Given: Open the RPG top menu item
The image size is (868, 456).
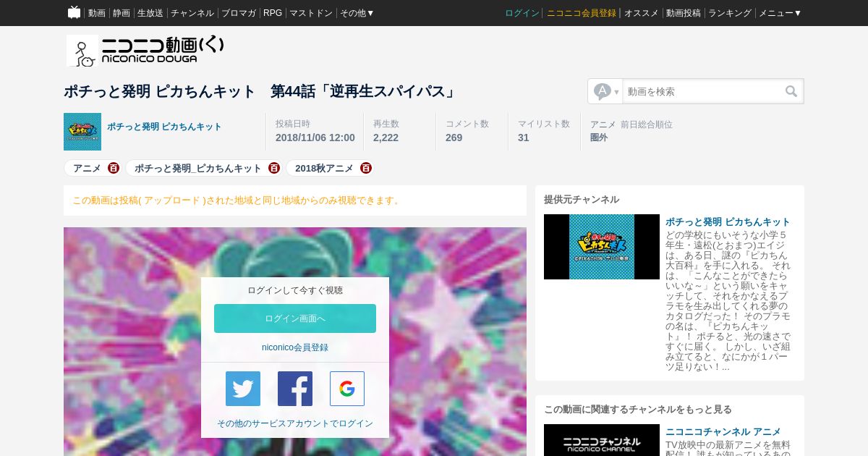Looking at the screenshot, I should [x=273, y=13].
